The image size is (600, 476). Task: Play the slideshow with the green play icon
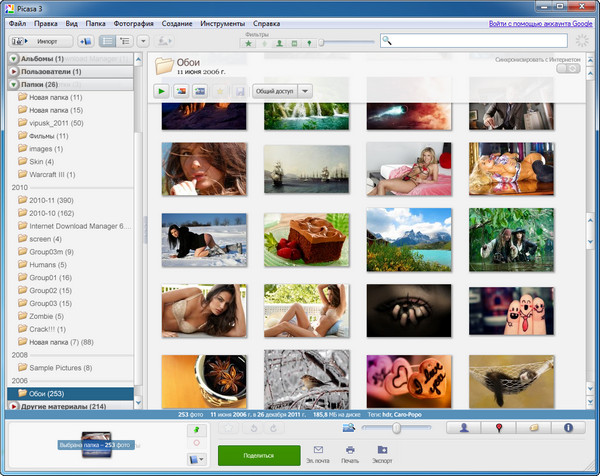[x=161, y=91]
